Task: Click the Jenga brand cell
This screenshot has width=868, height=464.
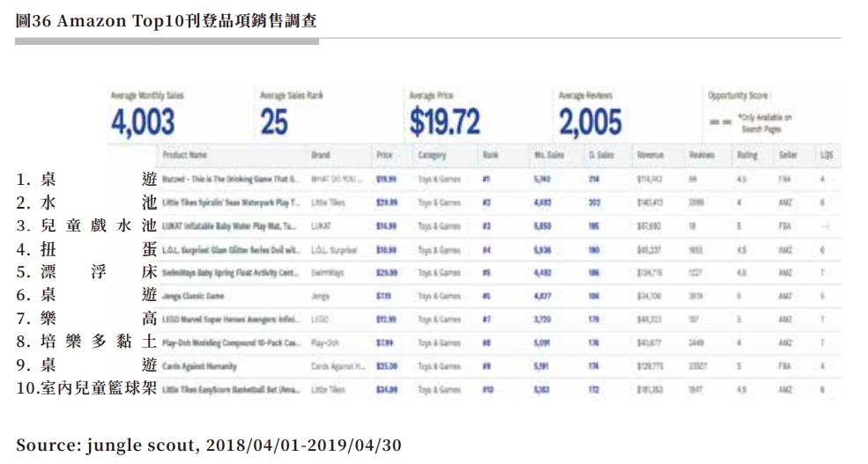Action: tap(321, 296)
